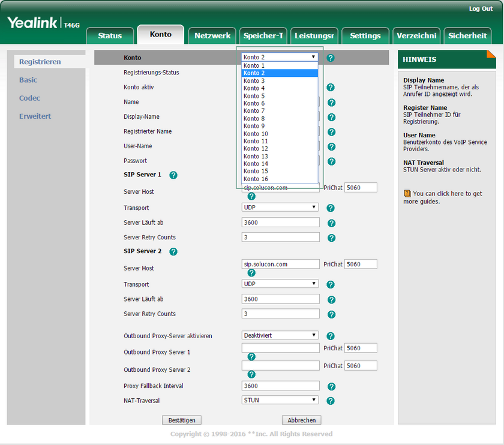Click help icon beside SIP Server 2 heading

(x=173, y=252)
